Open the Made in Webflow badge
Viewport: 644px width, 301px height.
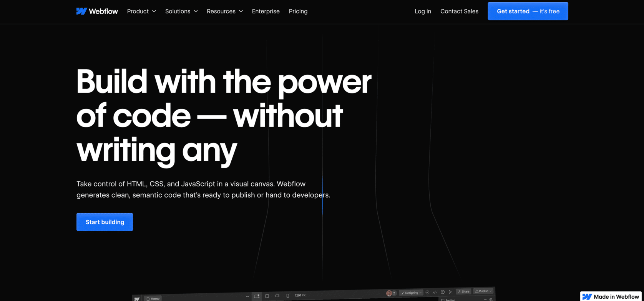pyautogui.click(x=611, y=296)
